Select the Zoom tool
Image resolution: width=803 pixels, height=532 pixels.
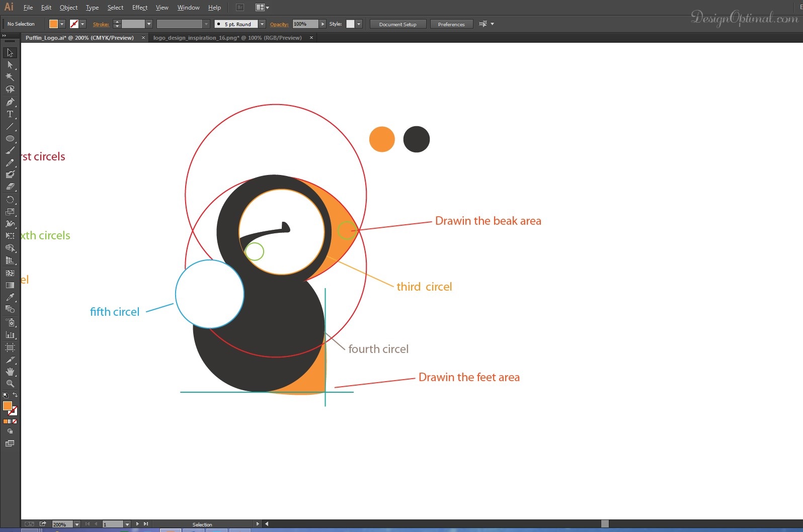(10, 384)
